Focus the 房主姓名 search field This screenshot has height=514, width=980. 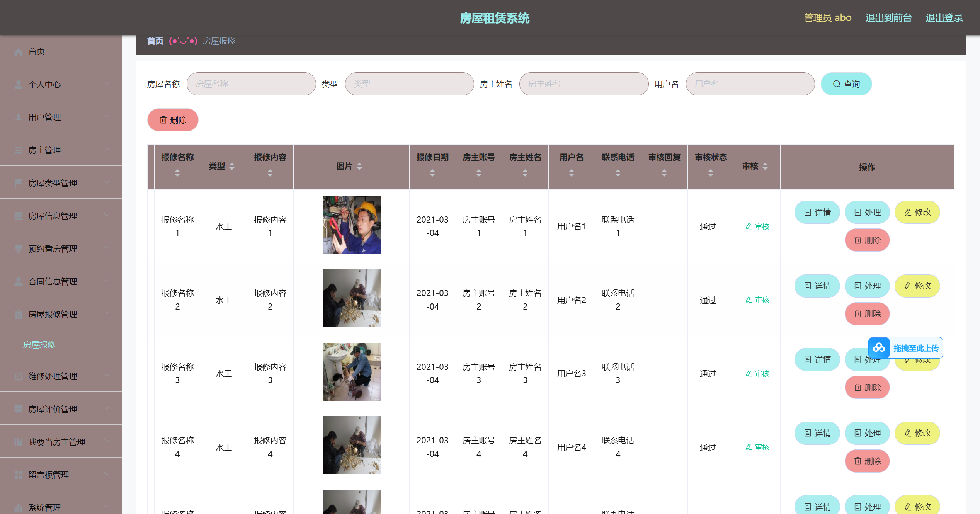584,84
